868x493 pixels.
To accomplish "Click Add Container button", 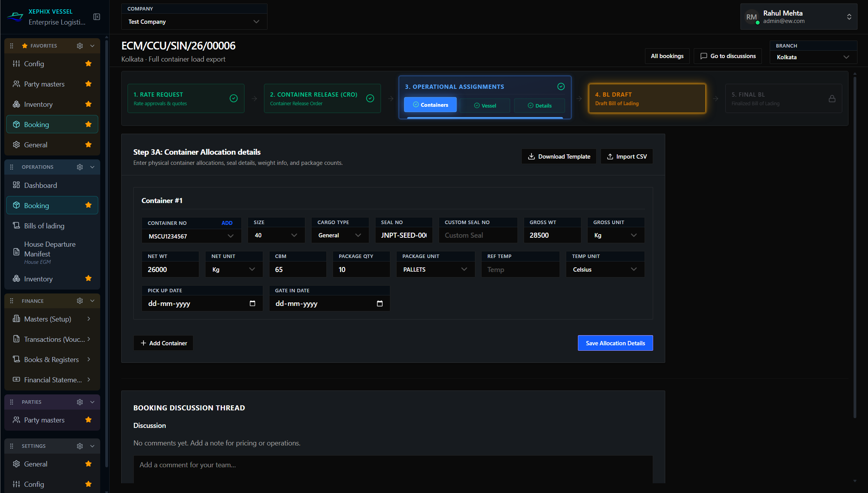I will click(163, 343).
